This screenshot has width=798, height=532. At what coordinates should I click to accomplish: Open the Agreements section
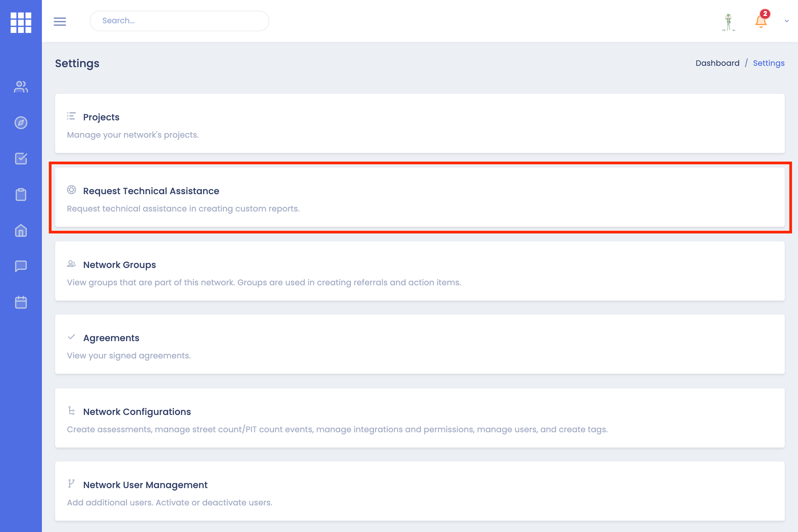[420, 344]
